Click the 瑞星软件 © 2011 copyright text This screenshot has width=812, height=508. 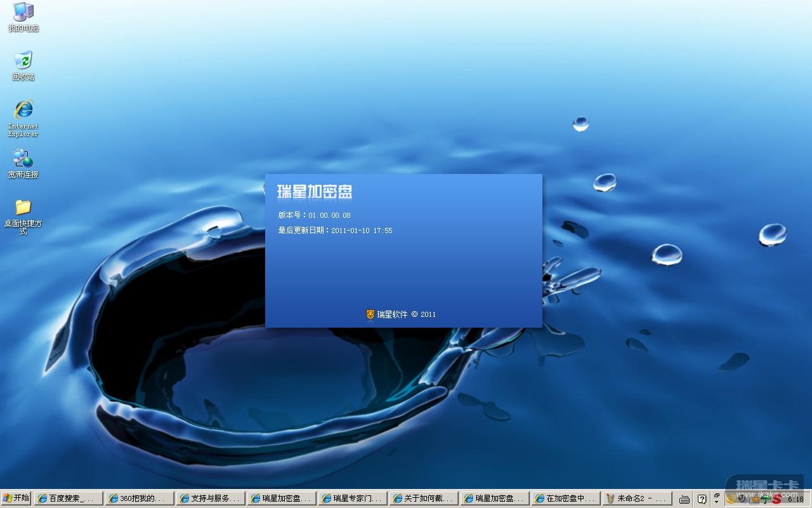[407, 314]
